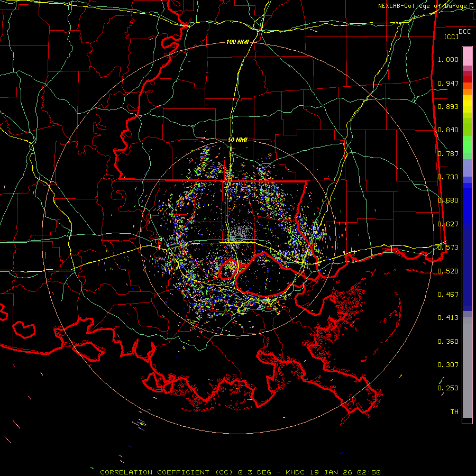Select the 0.947 scale value
This screenshot has height=476, width=476.
448,83
